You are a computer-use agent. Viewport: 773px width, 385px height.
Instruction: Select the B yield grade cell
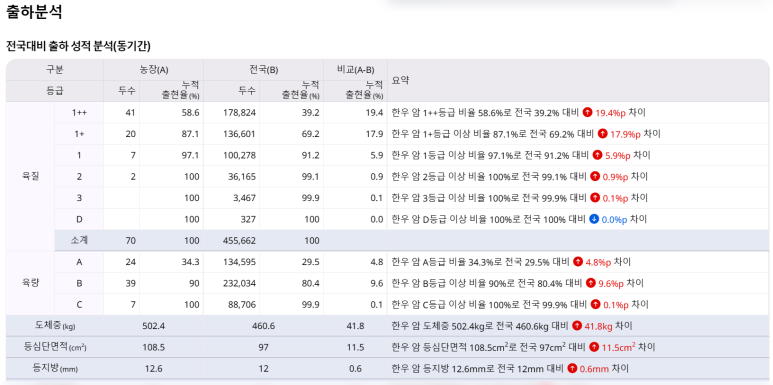pos(79,283)
